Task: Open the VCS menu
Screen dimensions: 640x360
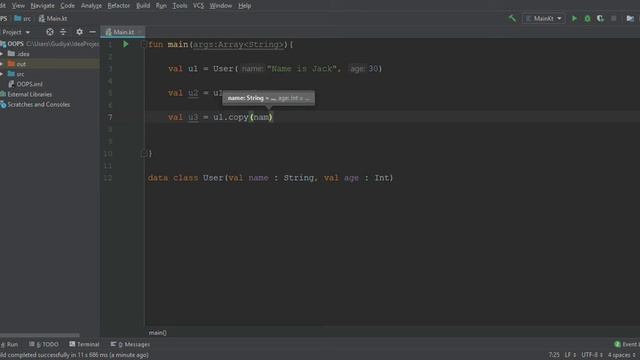Action: [198, 6]
